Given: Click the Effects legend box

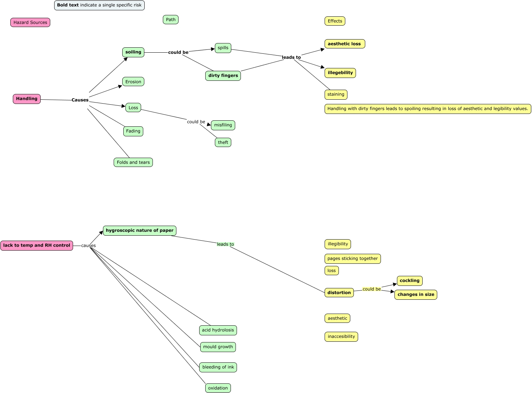Looking at the screenshot, I should [x=335, y=21].
